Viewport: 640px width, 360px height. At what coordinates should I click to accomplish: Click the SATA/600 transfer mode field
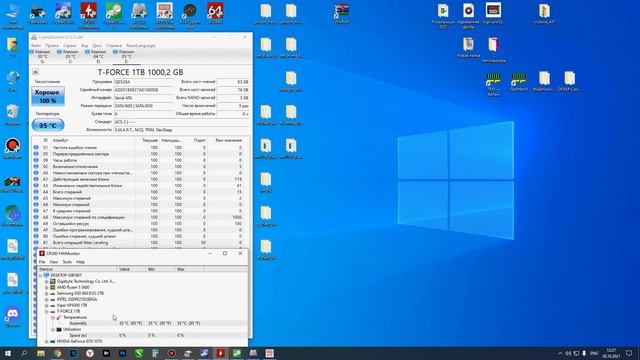[143, 106]
